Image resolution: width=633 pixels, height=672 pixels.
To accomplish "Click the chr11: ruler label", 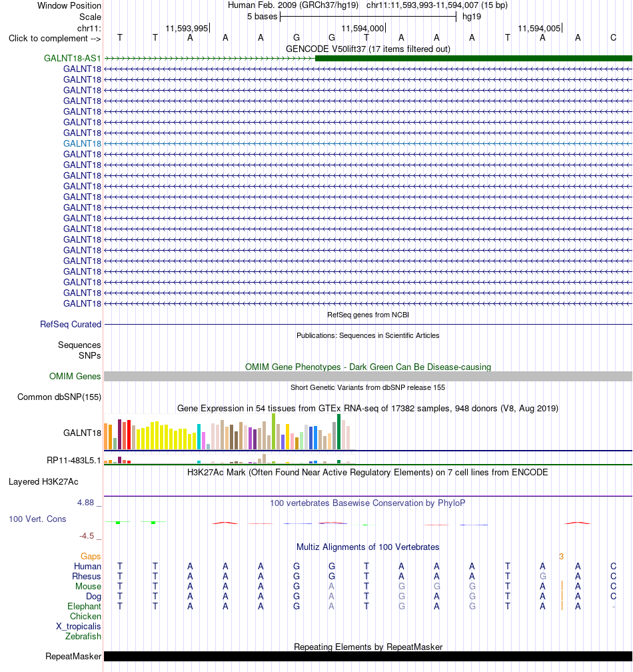I will point(89,28).
